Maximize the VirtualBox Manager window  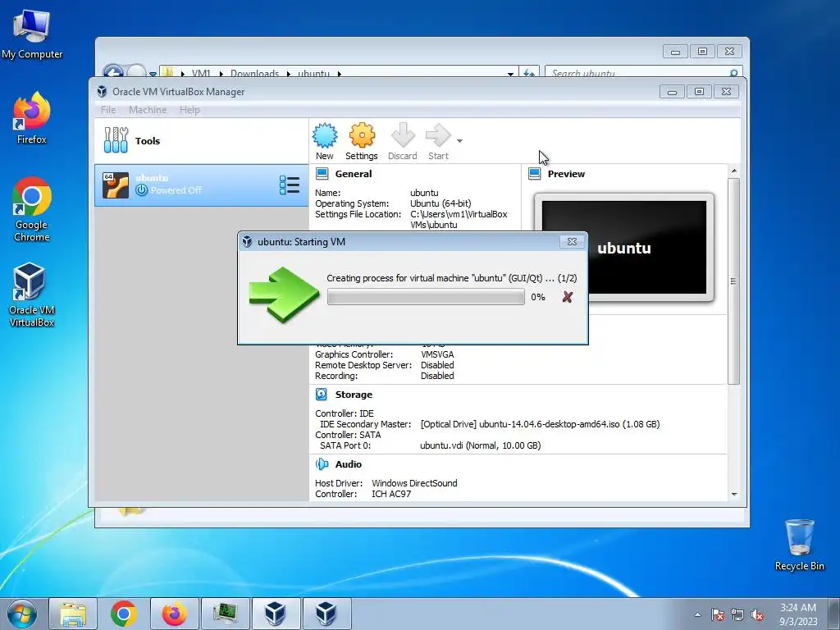click(x=699, y=92)
